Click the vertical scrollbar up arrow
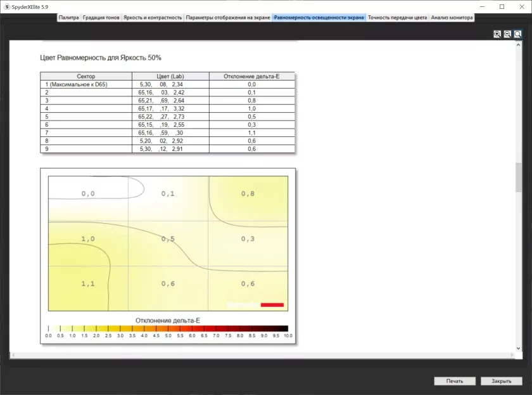The width and height of the screenshot is (532, 395). click(x=518, y=45)
